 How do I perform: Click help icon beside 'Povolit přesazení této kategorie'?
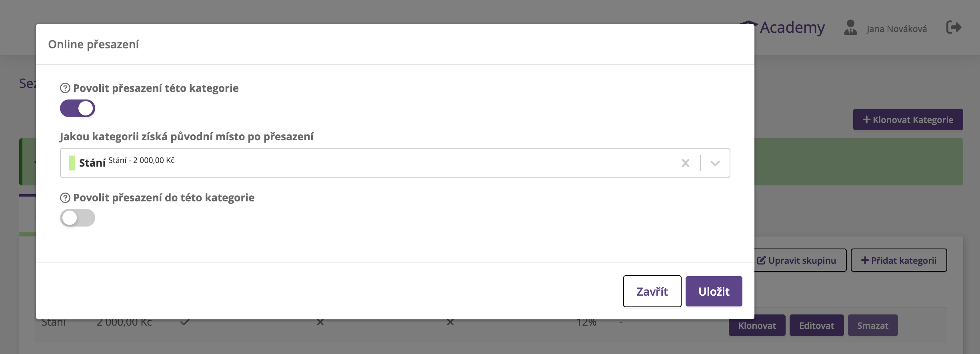65,88
